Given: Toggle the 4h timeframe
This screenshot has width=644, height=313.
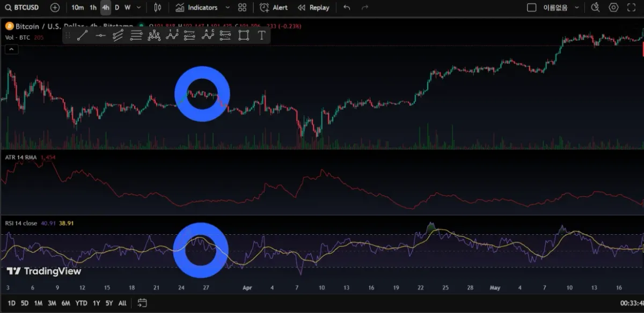Looking at the screenshot, I should (105, 8).
